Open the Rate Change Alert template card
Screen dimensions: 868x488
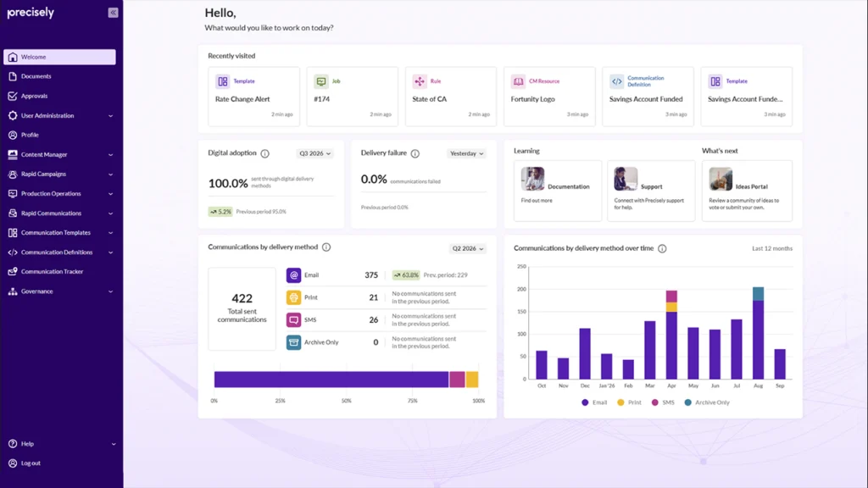(x=254, y=97)
